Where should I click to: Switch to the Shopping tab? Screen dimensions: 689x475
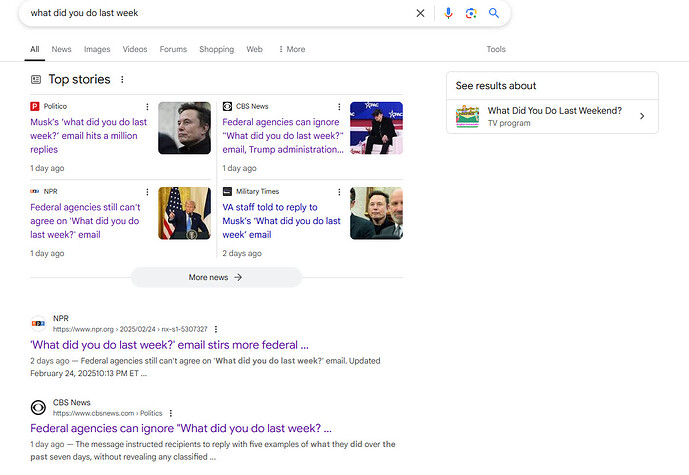tap(217, 49)
